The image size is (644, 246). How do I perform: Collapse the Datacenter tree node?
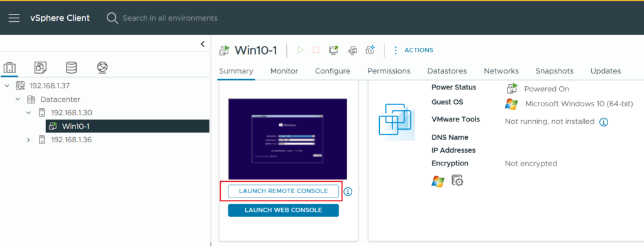click(18, 99)
